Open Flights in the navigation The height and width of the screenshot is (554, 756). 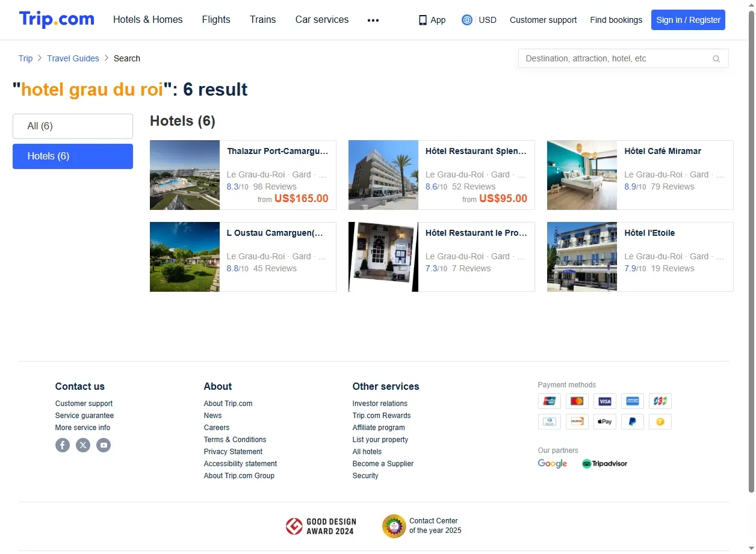coord(216,20)
